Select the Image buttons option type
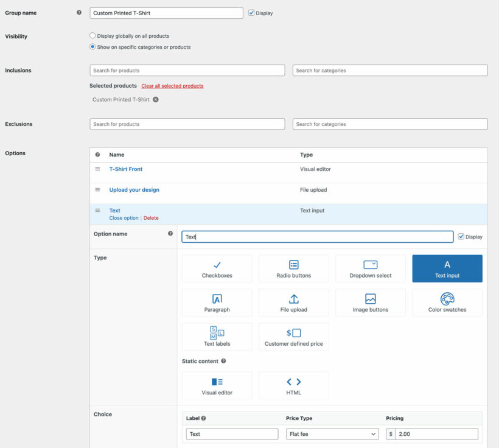This screenshot has height=448, width=499. pyautogui.click(x=370, y=303)
